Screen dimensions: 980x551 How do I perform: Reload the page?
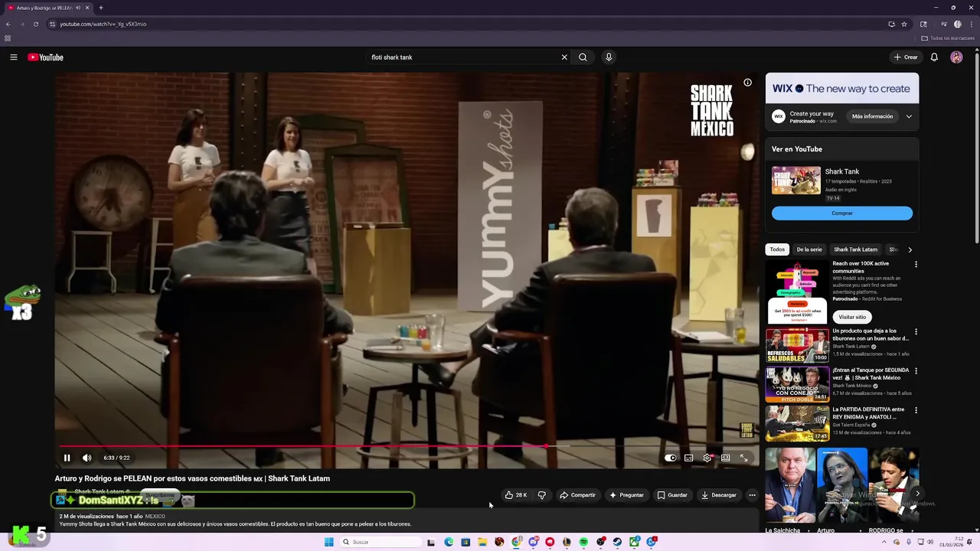click(x=35, y=24)
